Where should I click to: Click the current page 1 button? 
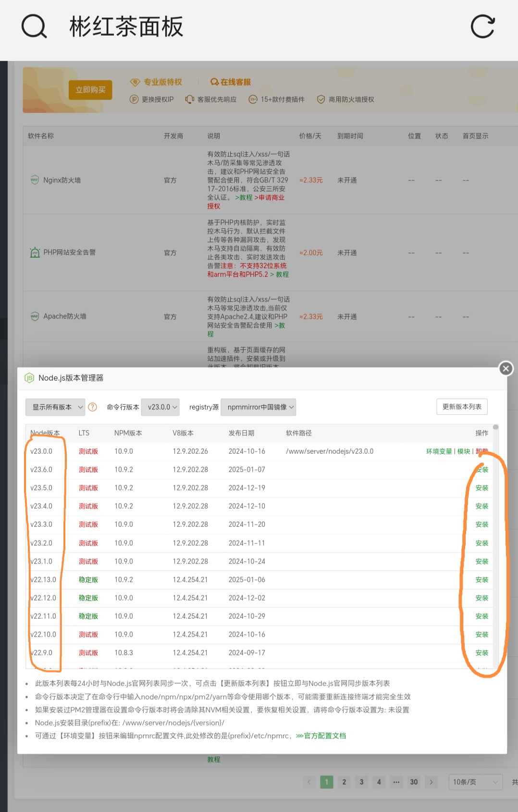[x=327, y=782]
